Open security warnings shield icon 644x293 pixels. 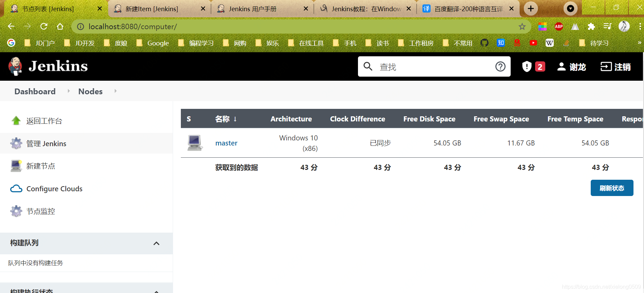point(527,66)
